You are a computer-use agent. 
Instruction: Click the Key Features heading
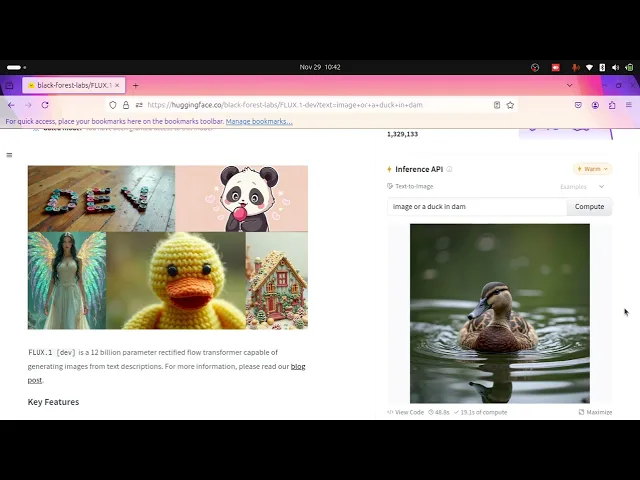(53, 402)
